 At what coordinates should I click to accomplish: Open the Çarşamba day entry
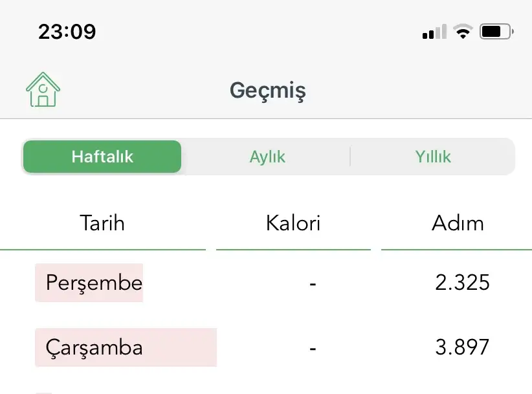click(x=94, y=347)
